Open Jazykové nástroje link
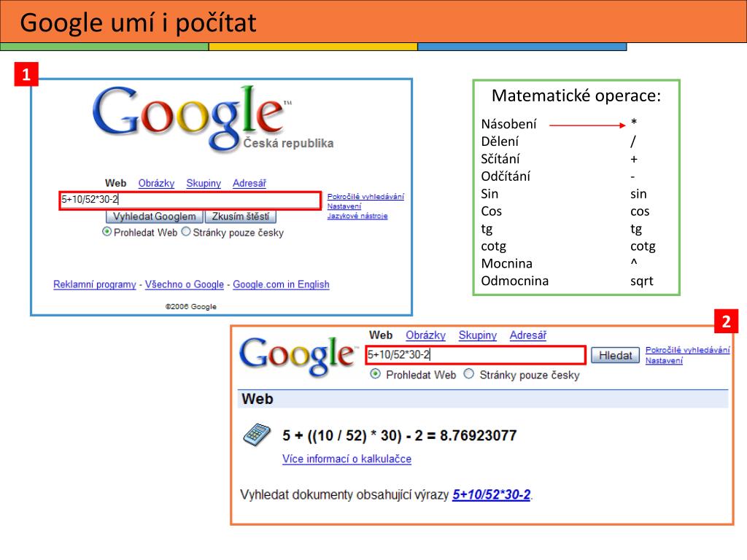Image resolution: width=747 pixels, height=560 pixels. pos(357,216)
